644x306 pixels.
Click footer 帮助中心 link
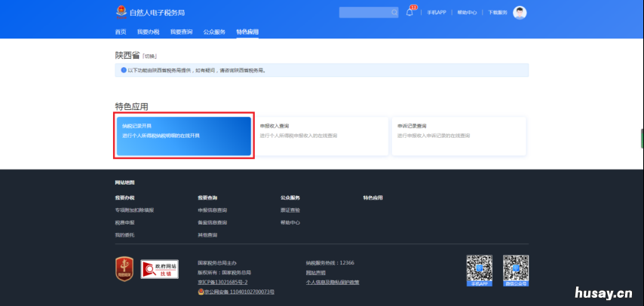(290, 222)
